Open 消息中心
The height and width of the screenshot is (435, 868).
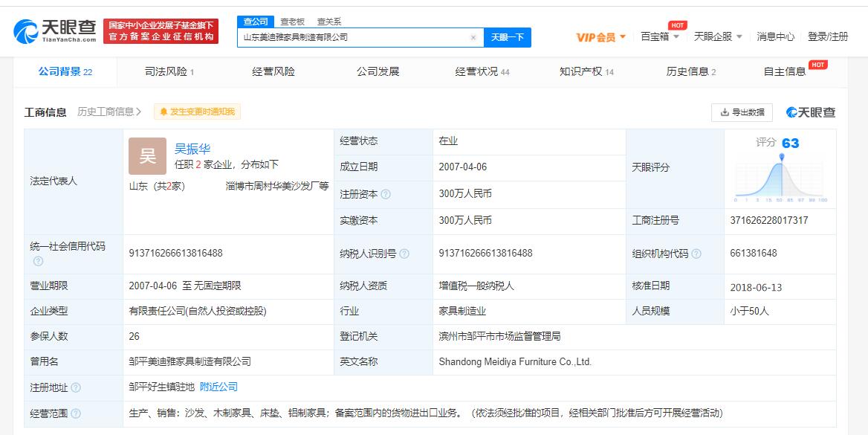[776, 36]
